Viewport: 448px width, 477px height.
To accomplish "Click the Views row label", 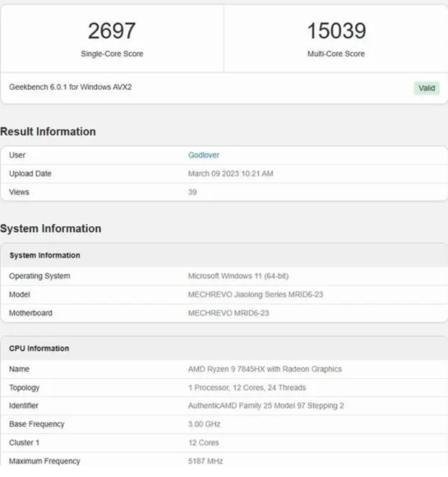I will pyautogui.click(x=19, y=192).
